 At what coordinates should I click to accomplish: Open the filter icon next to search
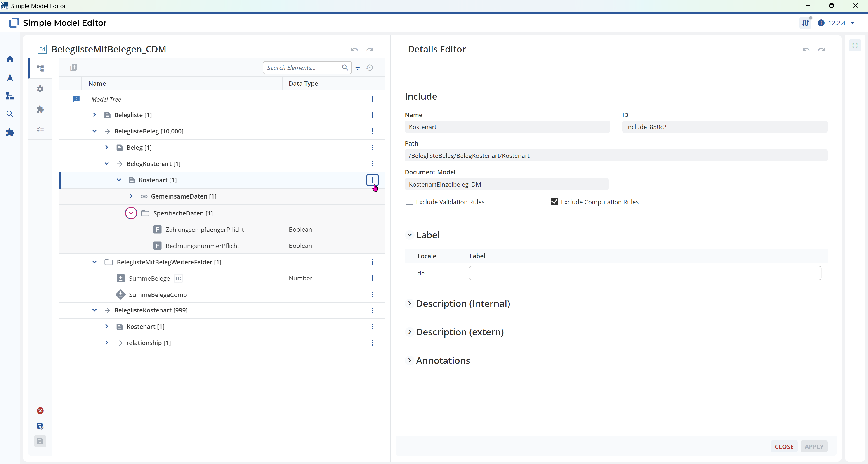click(x=358, y=68)
